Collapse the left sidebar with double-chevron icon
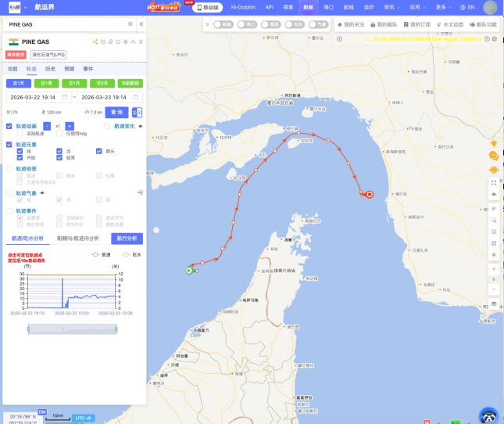 (x=141, y=24)
